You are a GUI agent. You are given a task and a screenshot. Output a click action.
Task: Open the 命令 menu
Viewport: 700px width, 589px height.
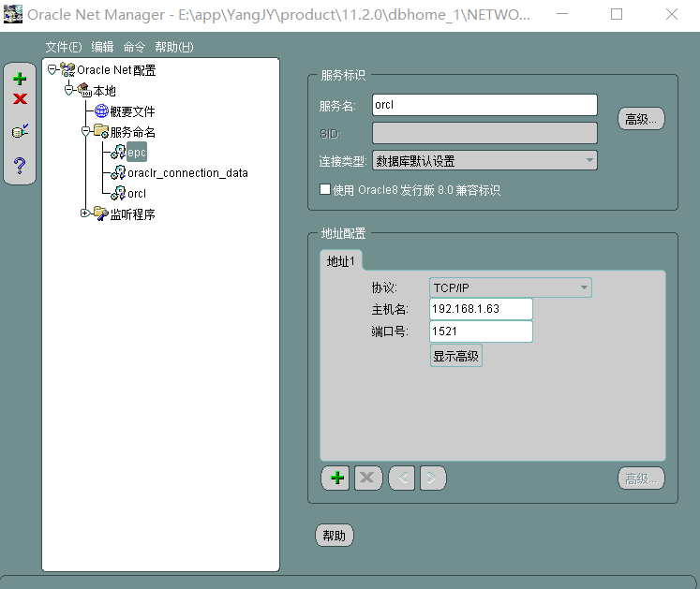pyautogui.click(x=134, y=48)
